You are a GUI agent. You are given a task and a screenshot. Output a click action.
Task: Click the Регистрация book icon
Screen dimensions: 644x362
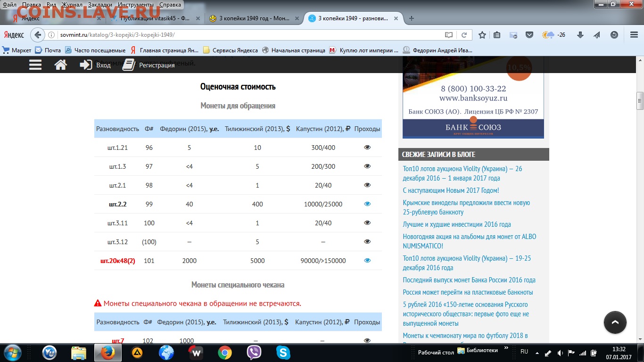coord(129,65)
